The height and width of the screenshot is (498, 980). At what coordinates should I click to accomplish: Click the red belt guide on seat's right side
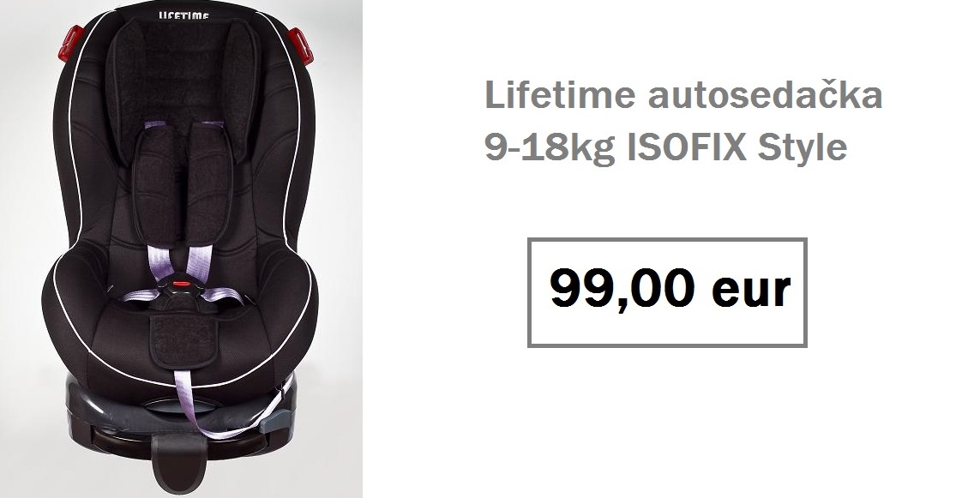[x=301, y=45]
